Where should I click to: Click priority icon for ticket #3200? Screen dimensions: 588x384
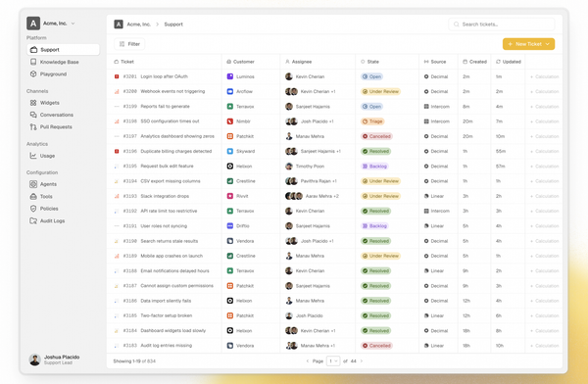tap(117, 91)
